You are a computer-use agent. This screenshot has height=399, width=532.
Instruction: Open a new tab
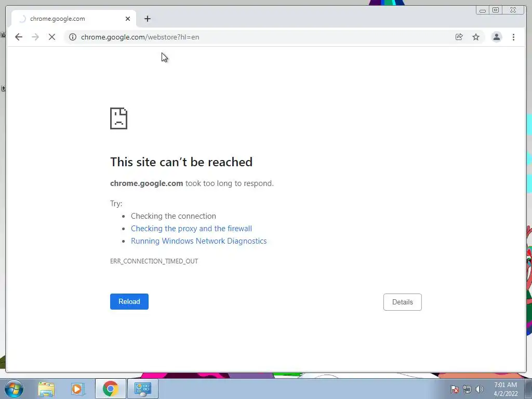[147, 19]
